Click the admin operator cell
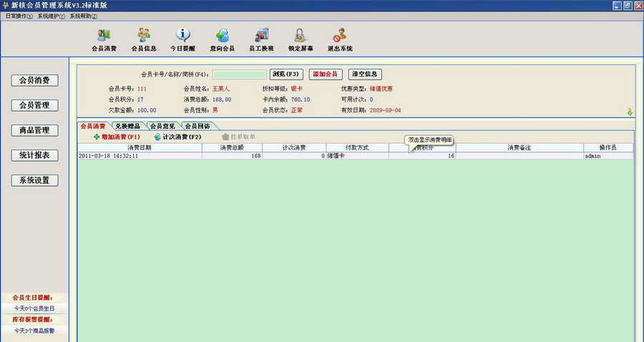 [x=608, y=156]
